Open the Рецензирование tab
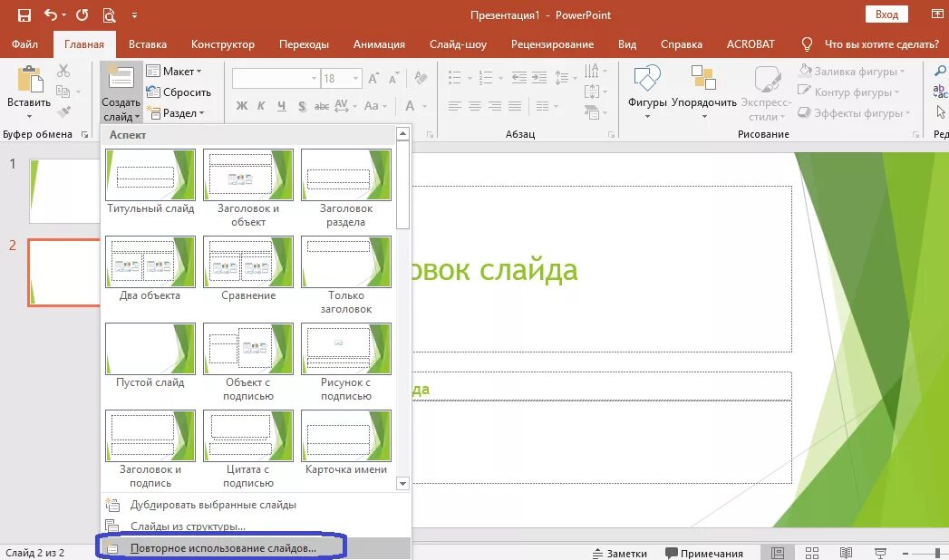The image size is (949, 560). [552, 44]
